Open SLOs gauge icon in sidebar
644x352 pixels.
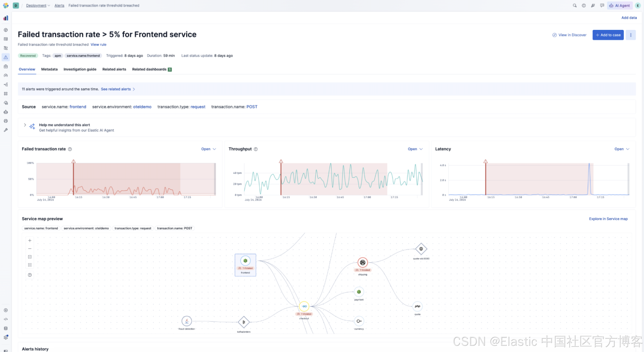click(x=6, y=75)
